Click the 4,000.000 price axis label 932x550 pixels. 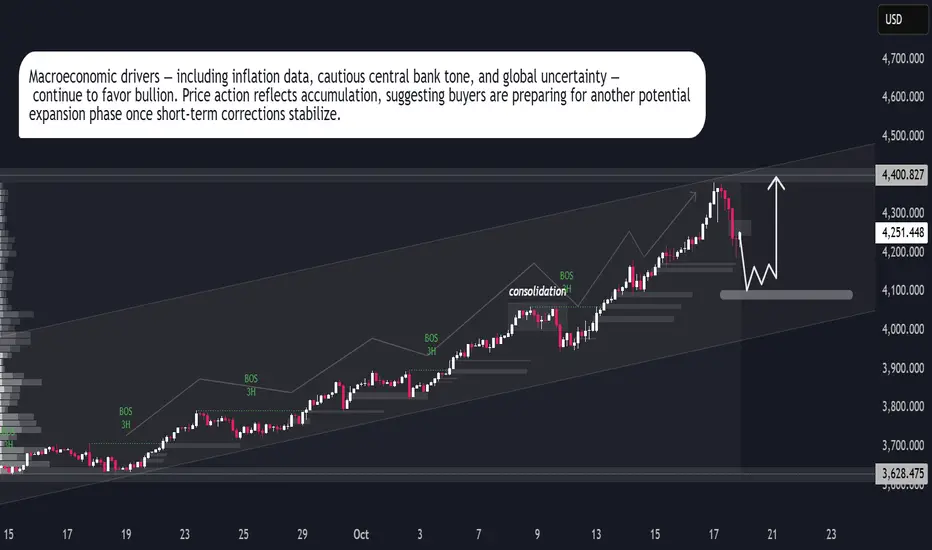(x=903, y=329)
